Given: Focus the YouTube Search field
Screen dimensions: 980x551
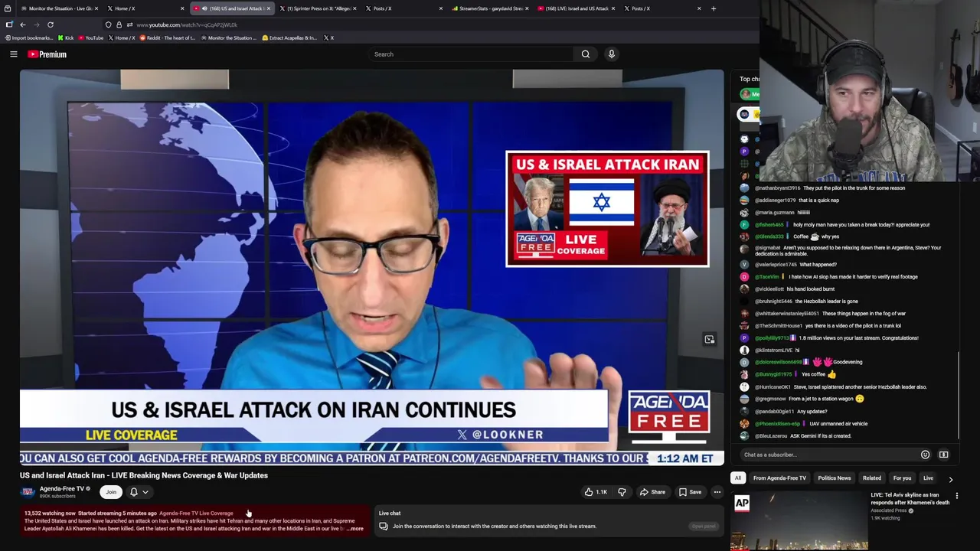Looking at the screenshot, I should point(471,54).
